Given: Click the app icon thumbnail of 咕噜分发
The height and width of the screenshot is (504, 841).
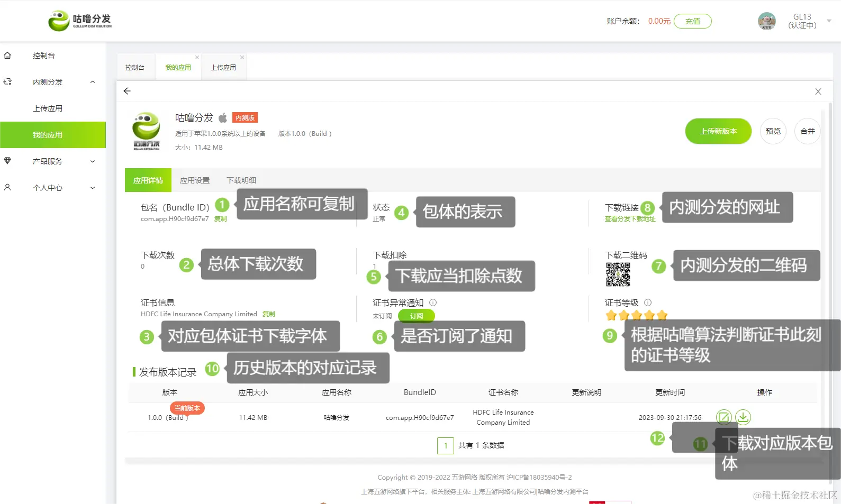Looking at the screenshot, I should point(146,131).
